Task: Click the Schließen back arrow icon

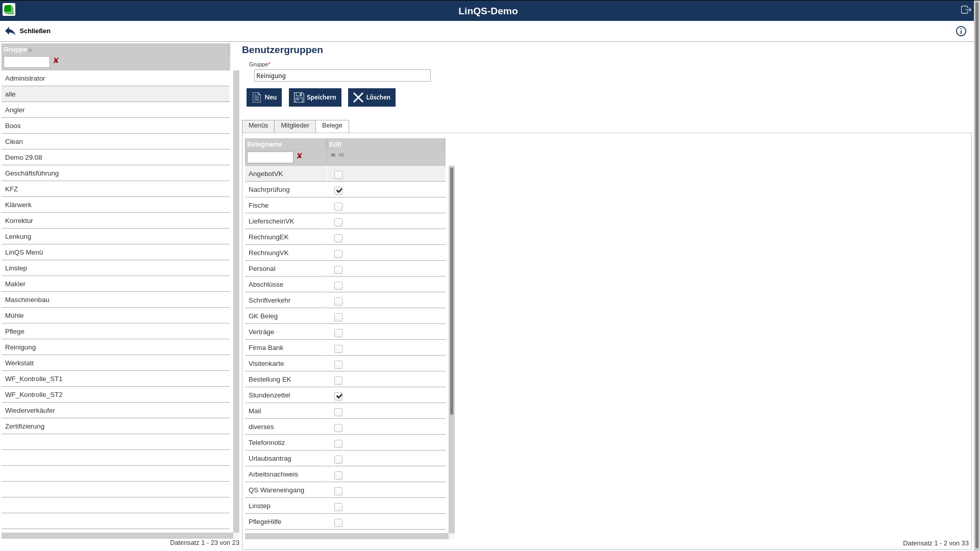Action: click(x=10, y=31)
